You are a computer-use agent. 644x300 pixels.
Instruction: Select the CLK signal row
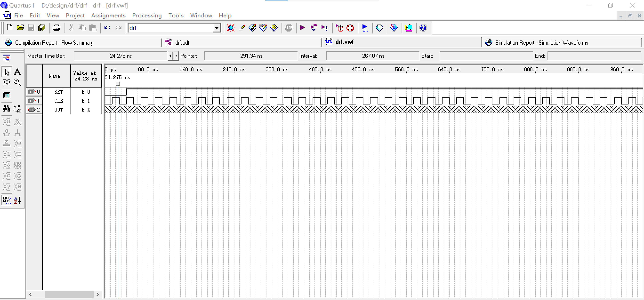click(59, 101)
